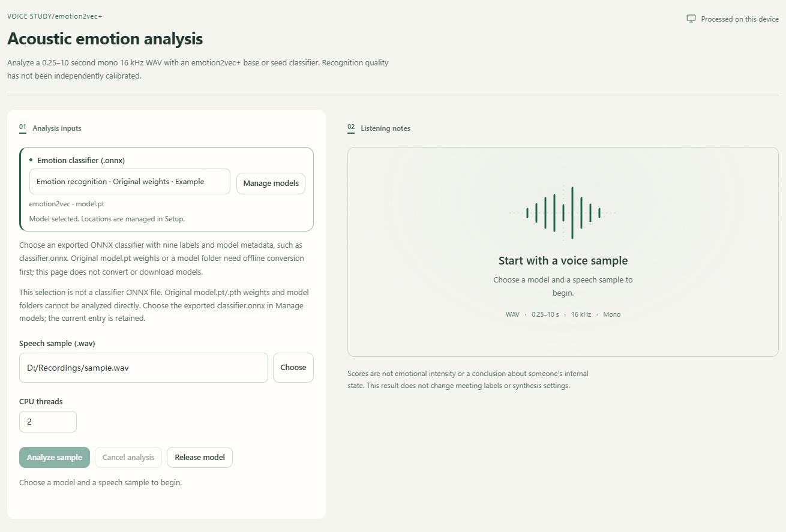
Task: Click the green bullet beside Emotion classifier
Action: tap(31, 160)
